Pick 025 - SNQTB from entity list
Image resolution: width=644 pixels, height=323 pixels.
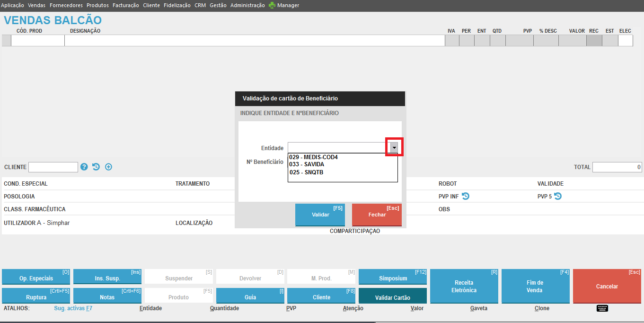tap(306, 172)
